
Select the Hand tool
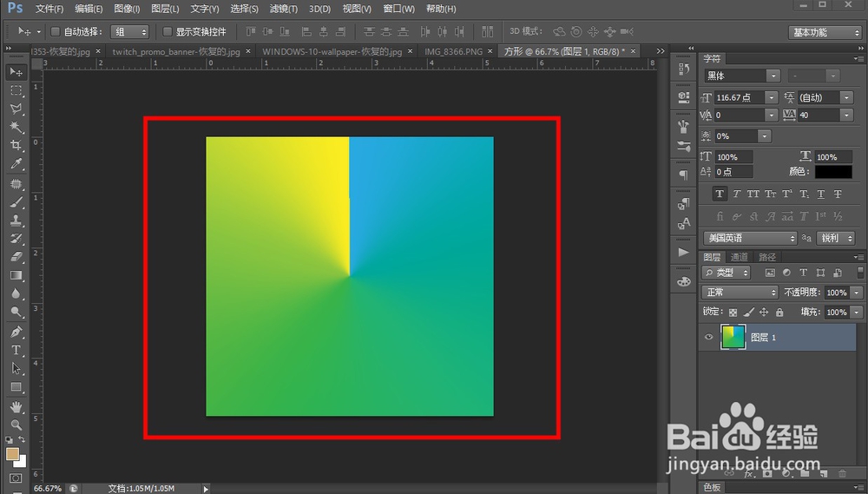(16, 407)
